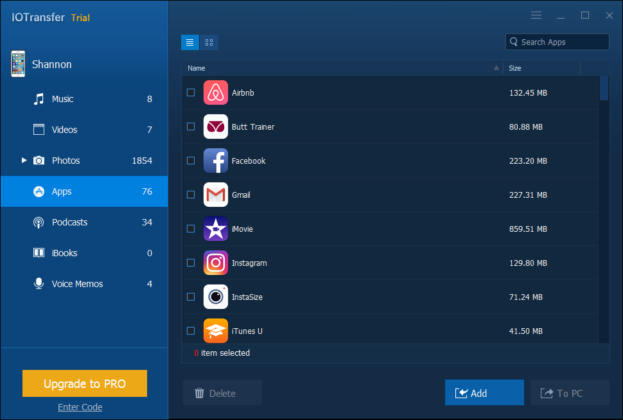Click the 41.50 MB size value
This screenshot has width=623, height=420.
(526, 331)
